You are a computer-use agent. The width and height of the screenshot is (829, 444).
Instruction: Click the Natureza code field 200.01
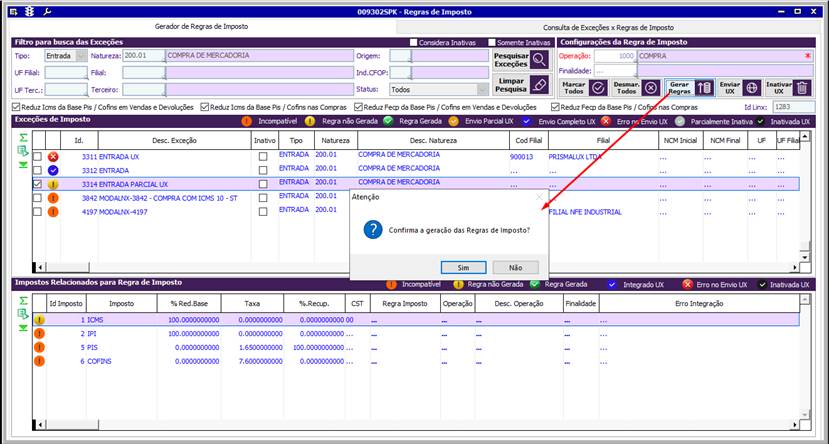(143, 56)
